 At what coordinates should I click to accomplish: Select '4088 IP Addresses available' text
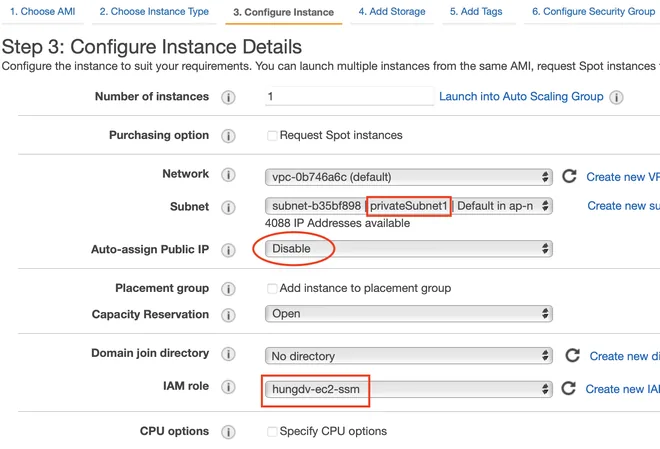pyautogui.click(x=338, y=223)
